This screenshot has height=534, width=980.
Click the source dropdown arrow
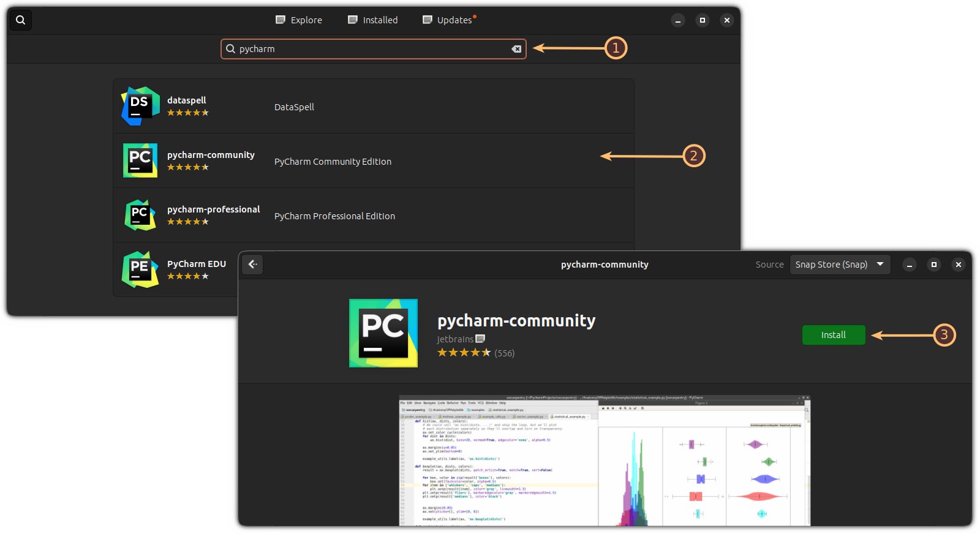[x=880, y=264]
